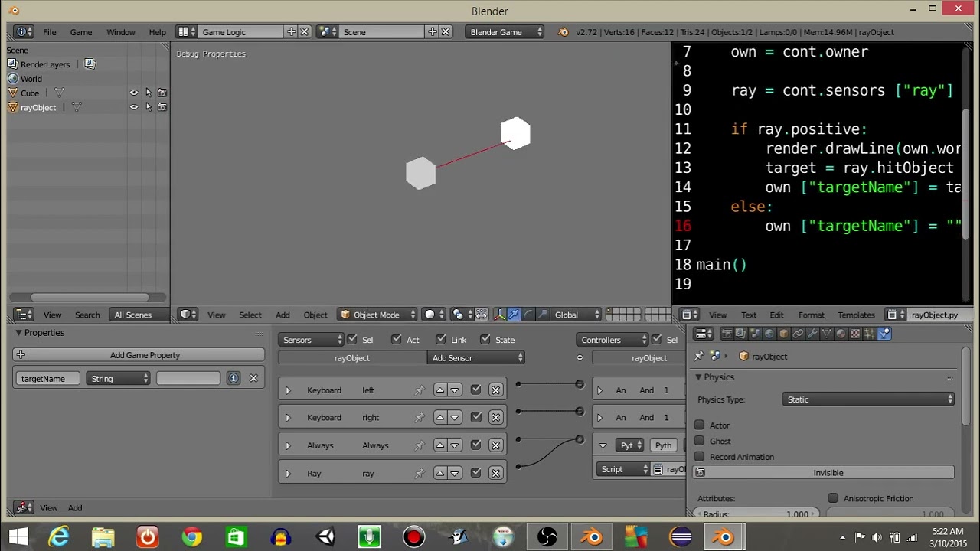Open the text editor Format menu
This screenshot has width=980, height=551.
tap(811, 315)
